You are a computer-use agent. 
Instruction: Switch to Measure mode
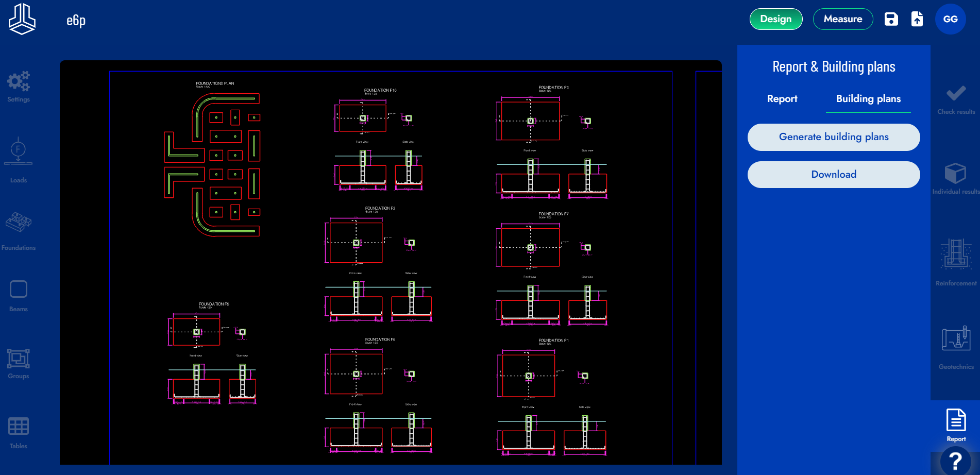pos(842,19)
